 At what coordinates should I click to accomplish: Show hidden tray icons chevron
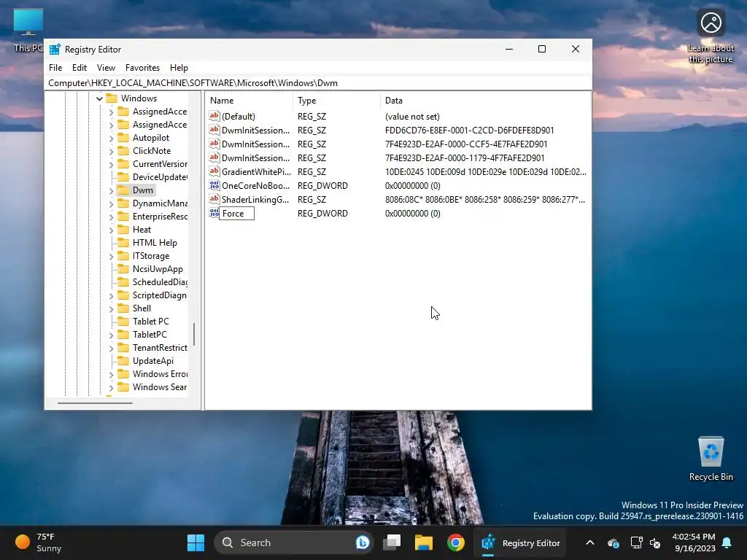589,542
